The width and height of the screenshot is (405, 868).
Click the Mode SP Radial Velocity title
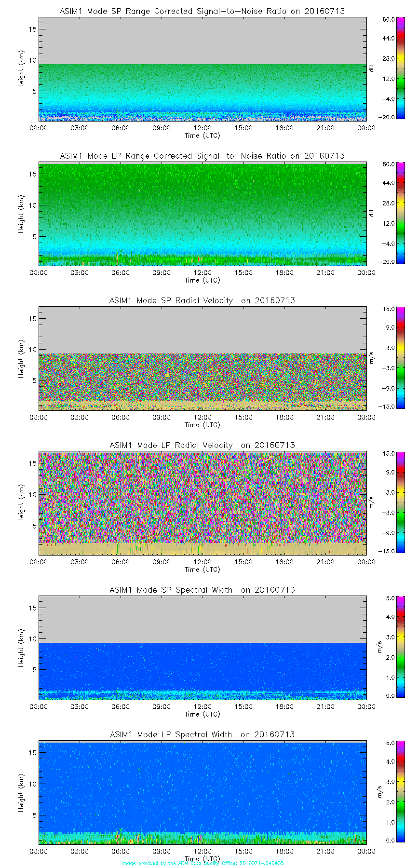[202, 300]
